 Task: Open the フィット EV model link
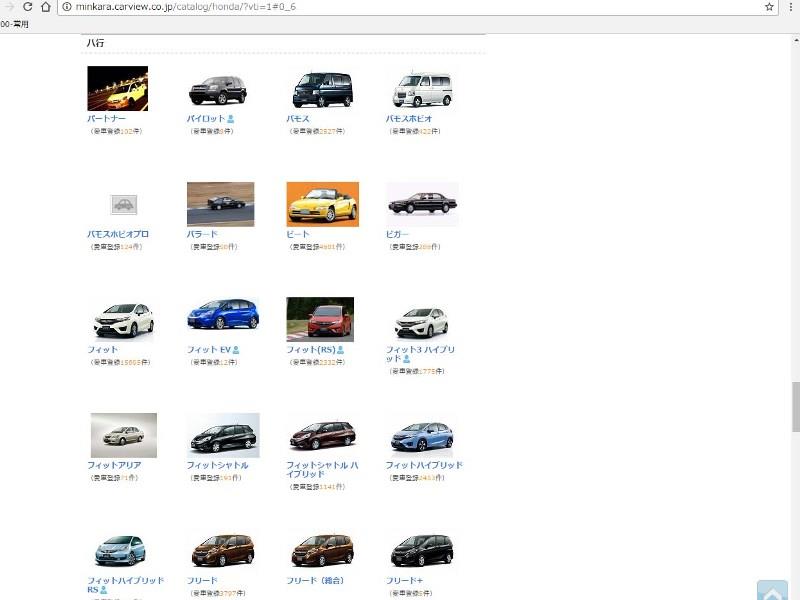click(209, 350)
